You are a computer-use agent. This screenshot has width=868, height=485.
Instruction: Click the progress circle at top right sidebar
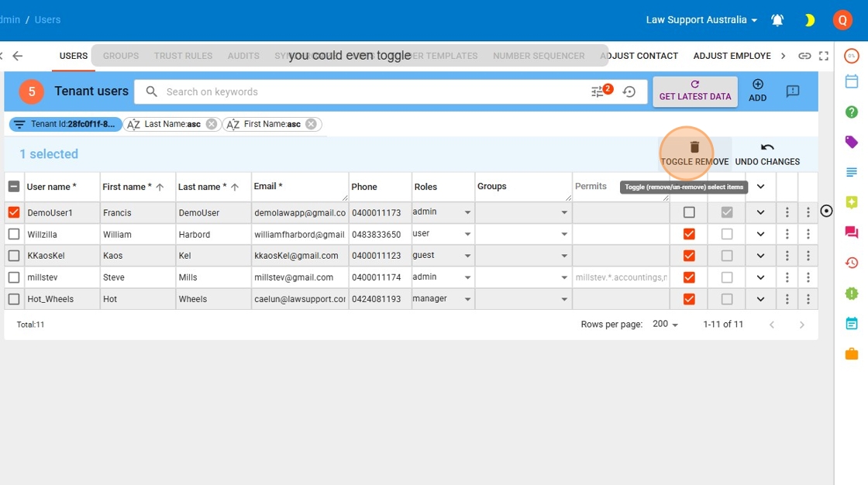852,56
